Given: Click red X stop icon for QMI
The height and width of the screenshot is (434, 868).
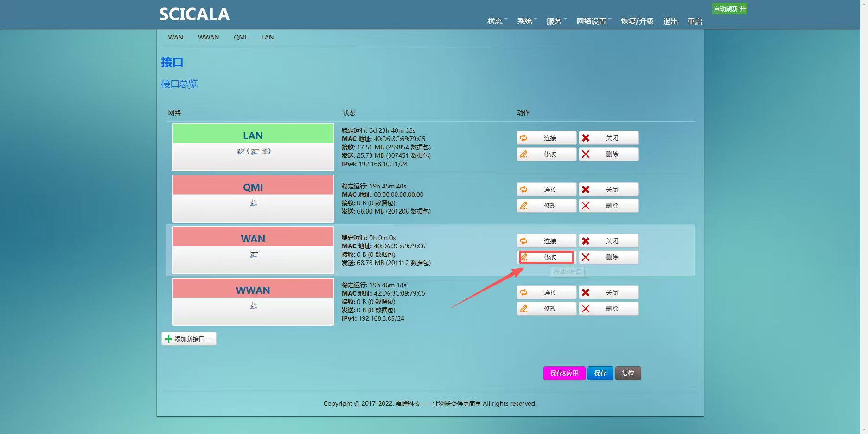Looking at the screenshot, I should pos(586,189).
